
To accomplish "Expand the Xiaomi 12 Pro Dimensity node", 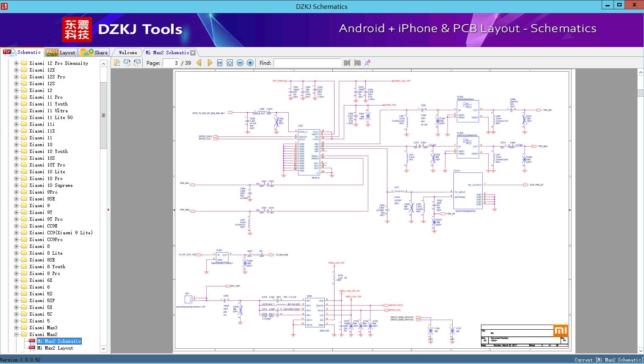I will coord(17,63).
